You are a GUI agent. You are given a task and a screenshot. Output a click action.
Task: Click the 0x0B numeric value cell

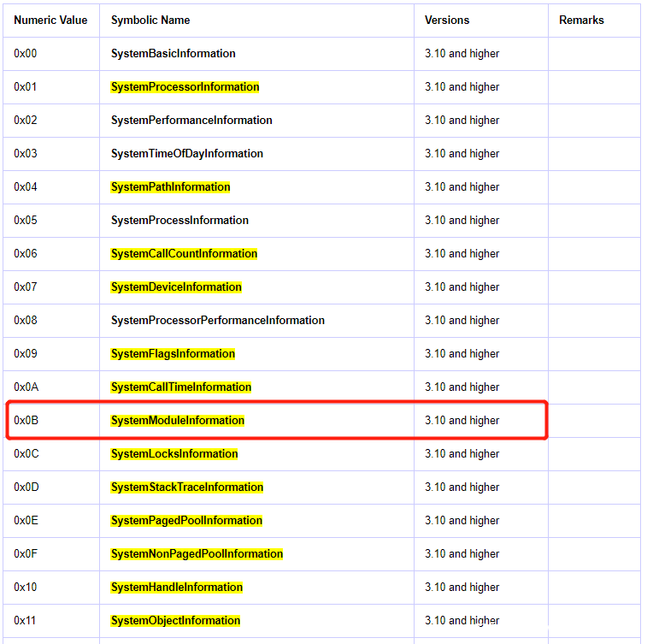coord(26,420)
